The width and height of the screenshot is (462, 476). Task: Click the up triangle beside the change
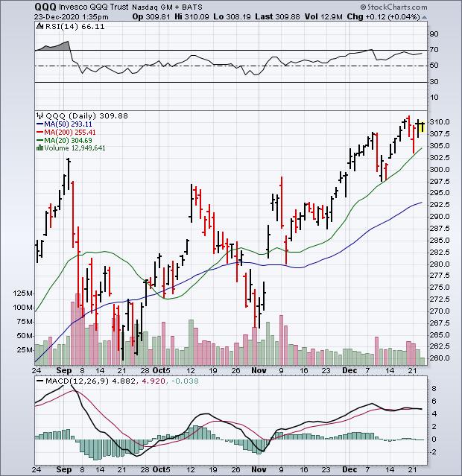tap(424, 17)
